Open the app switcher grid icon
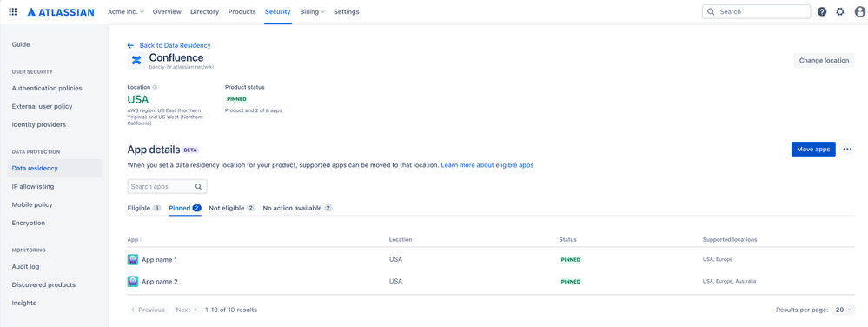868x327 pixels. coord(13,11)
